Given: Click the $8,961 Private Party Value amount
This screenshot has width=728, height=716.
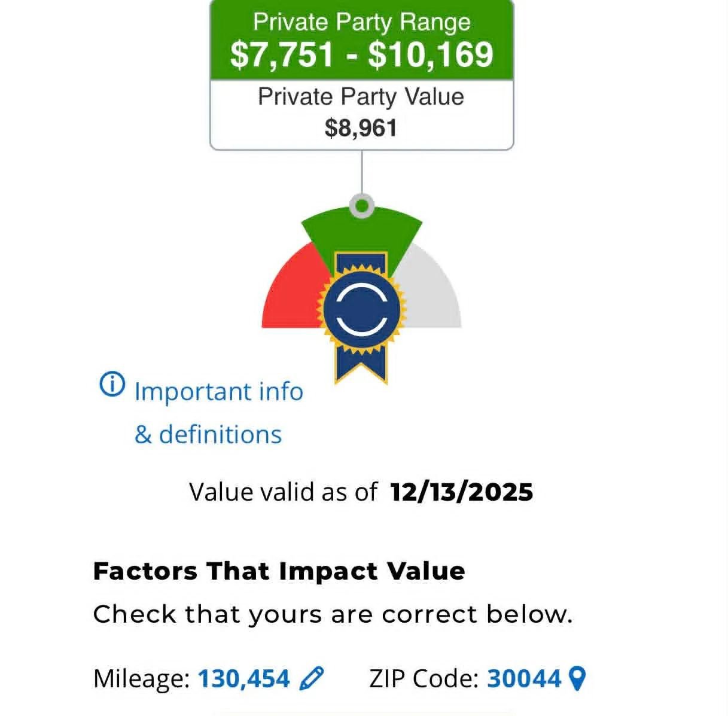Looking at the screenshot, I should [361, 128].
